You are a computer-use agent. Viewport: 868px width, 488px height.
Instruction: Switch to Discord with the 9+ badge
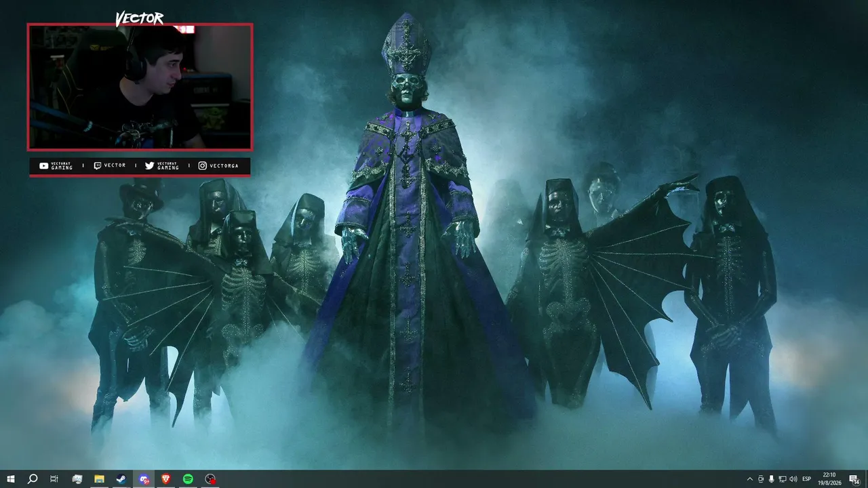144,479
